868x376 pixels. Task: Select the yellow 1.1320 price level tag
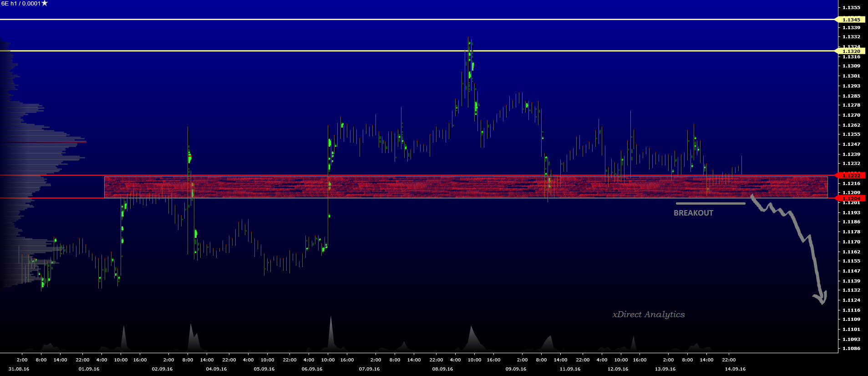tap(851, 51)
